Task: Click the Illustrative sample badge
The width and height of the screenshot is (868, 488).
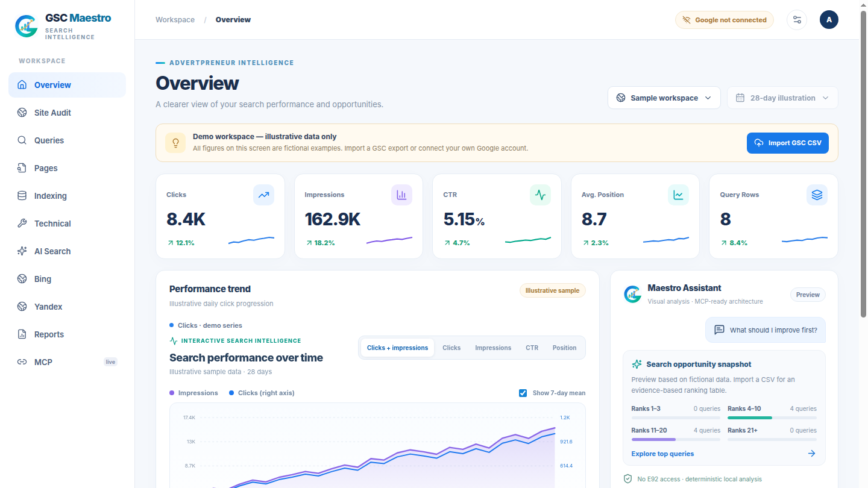Action: pyautogui.click(x=552, y=290)
